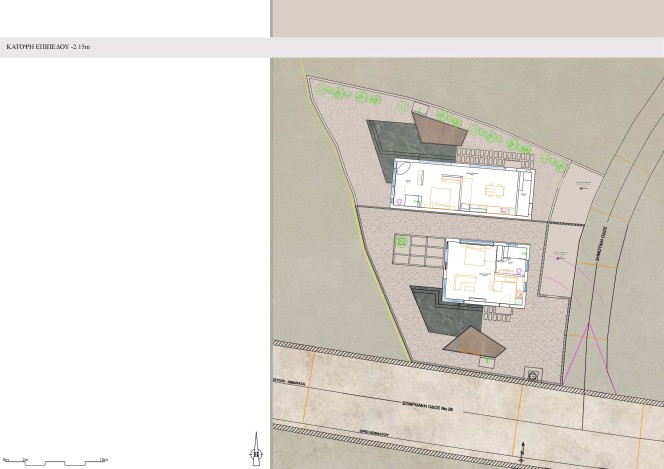
Task: Click the north arrow compass symbol
Action: point(256,450)
